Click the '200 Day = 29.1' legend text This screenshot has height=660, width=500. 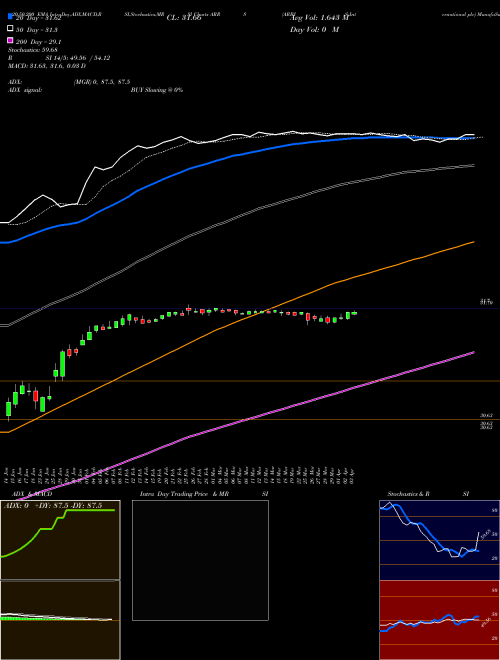(x=39, y=42)
